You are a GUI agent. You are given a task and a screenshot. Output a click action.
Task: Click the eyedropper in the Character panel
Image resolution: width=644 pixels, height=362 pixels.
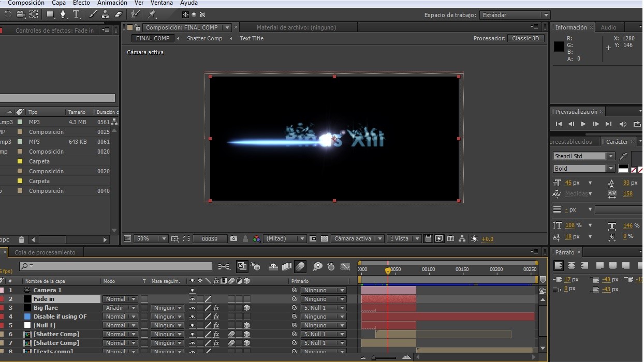[x=623, y=156]
